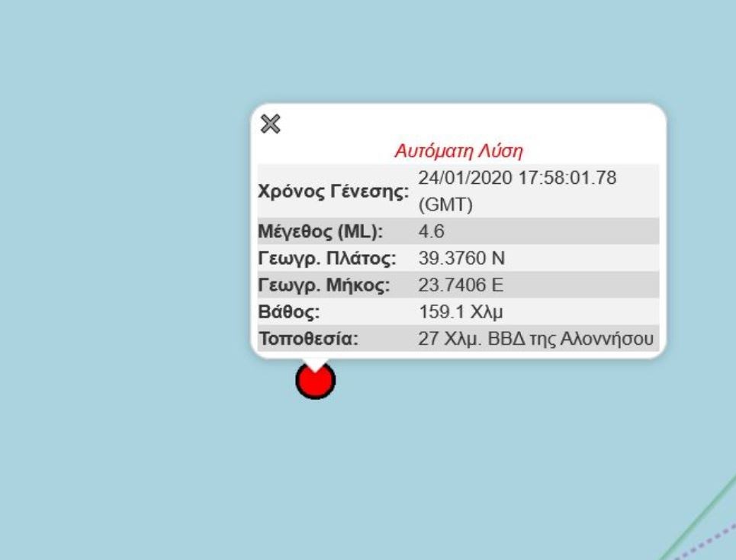Click the location text '27 Χλμ. ΒΒΔ της Αλοννήσου'
Screen dimensions: 736x560
point(536,339)
